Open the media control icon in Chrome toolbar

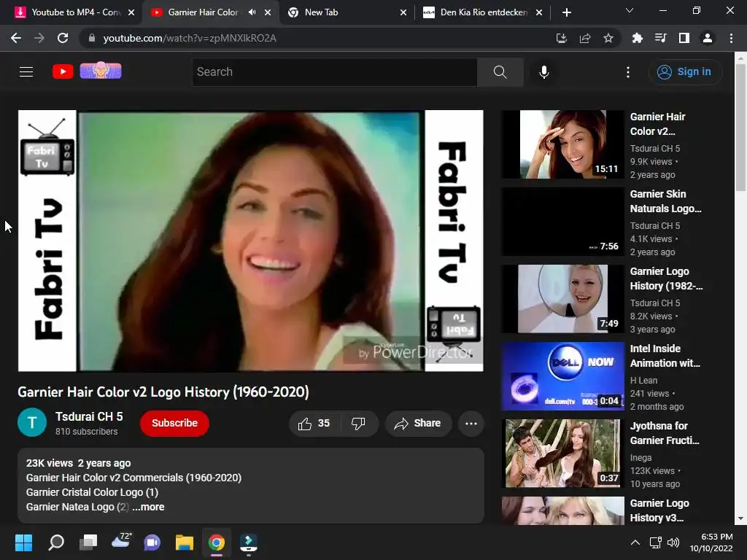(x=660, y=38)
